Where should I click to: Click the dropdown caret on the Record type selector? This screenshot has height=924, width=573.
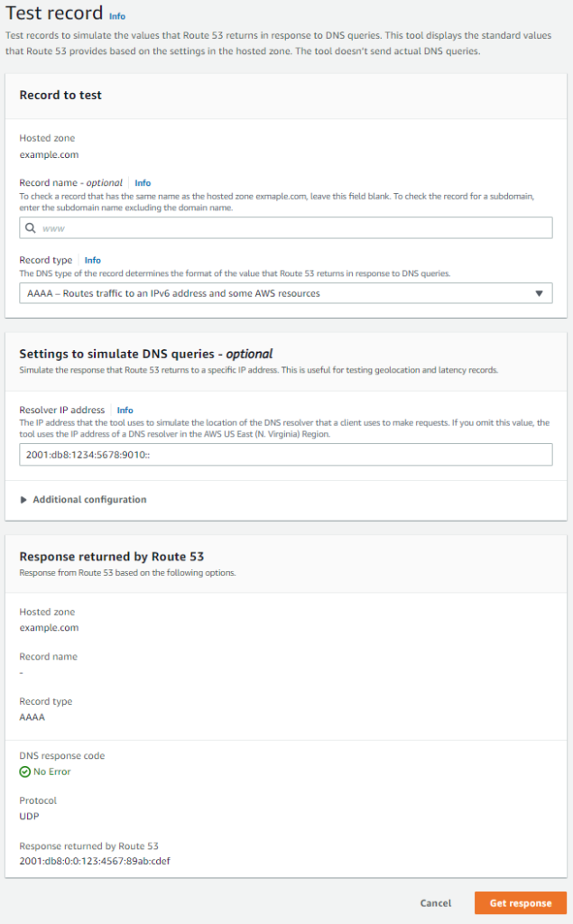coord(539,292)
